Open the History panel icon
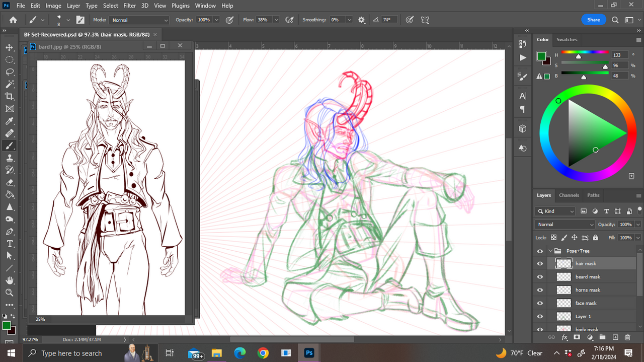The height and width of the screenshot is (362, 644). pyautogui.click(x=523, y=44)
